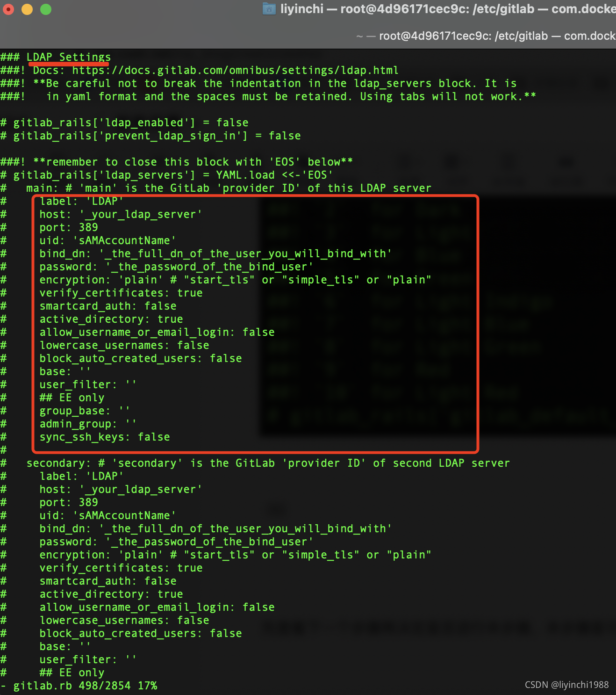This screenshot has height=695, width=616.
Task: Click the yellow minimize traffic light
Action: coord(27,9)
